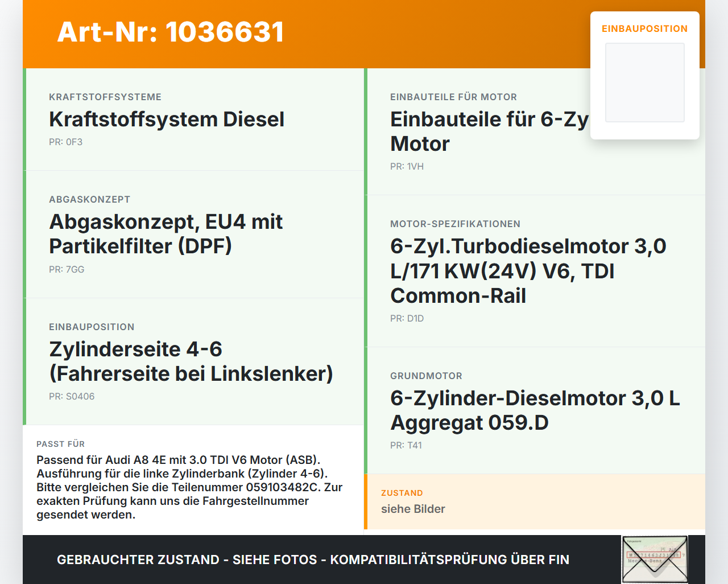Click the 'KRAFTSTOFFSYSTEME' label

pyautogui.click(x=105, y=97)
